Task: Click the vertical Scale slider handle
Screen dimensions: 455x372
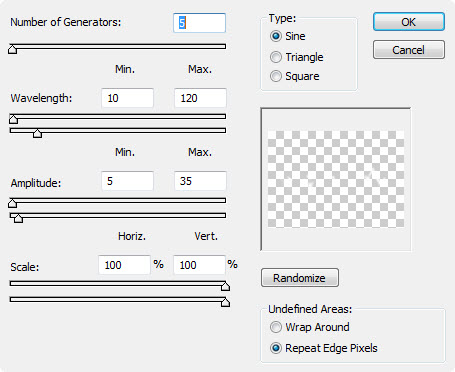Action: (x=225, y=302)
